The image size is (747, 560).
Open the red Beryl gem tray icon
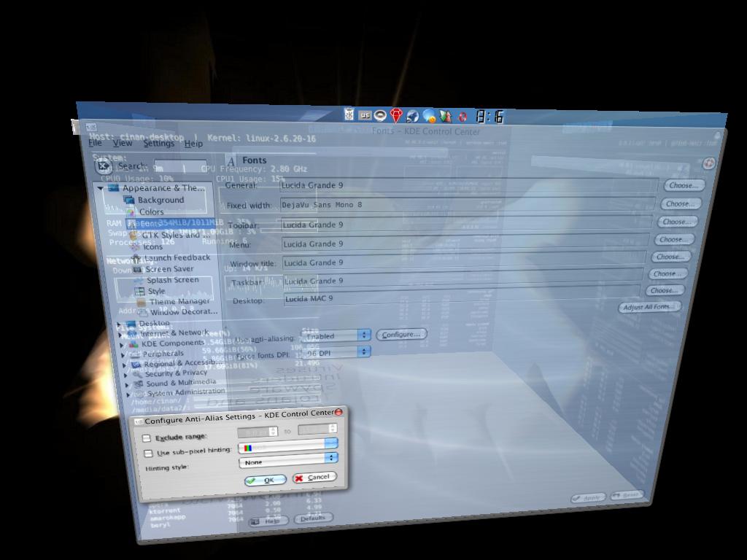(x=396, y=115)
